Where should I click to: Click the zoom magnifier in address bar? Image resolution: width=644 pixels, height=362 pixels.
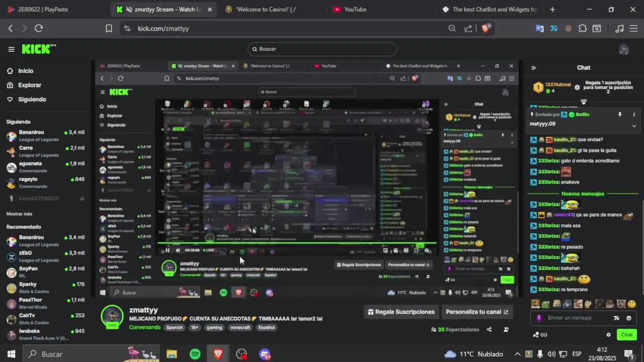point(452,29)
